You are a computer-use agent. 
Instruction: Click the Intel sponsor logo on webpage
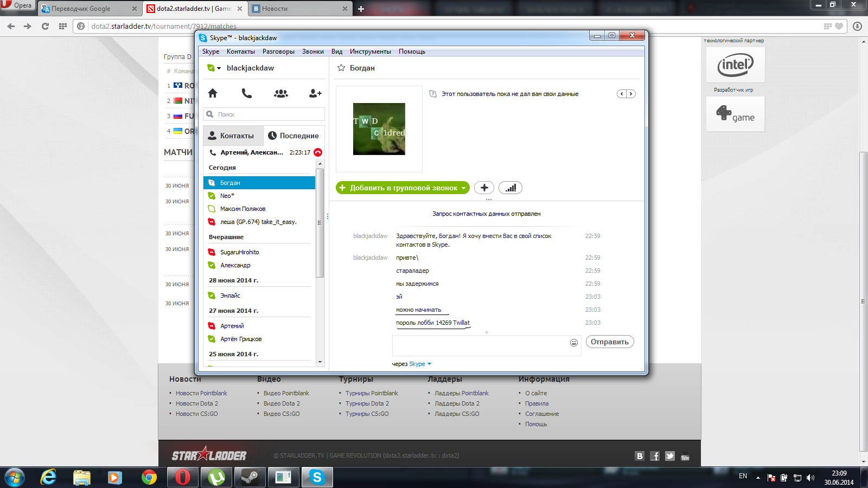(736, 65)
